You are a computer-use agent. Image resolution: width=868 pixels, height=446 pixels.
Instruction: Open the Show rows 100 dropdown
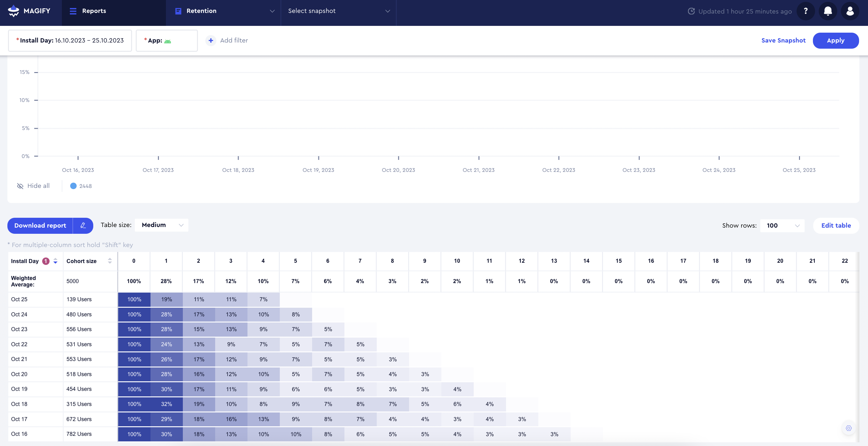782,225
